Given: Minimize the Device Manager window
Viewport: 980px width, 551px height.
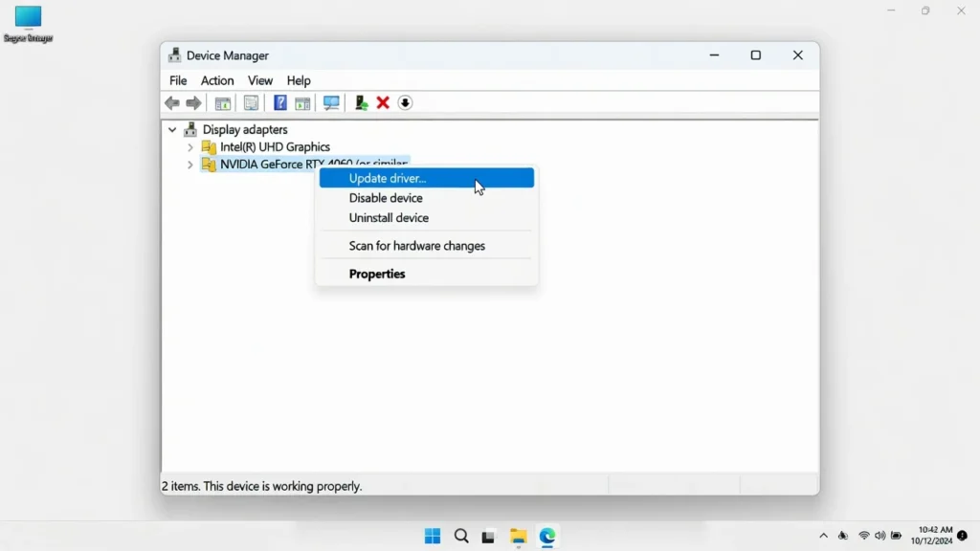Looking at the screenshot, I should (x=714, y=55).
